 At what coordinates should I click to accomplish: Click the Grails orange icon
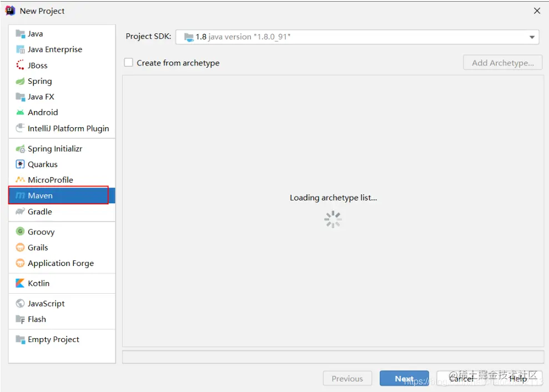[x=21, y=247]
